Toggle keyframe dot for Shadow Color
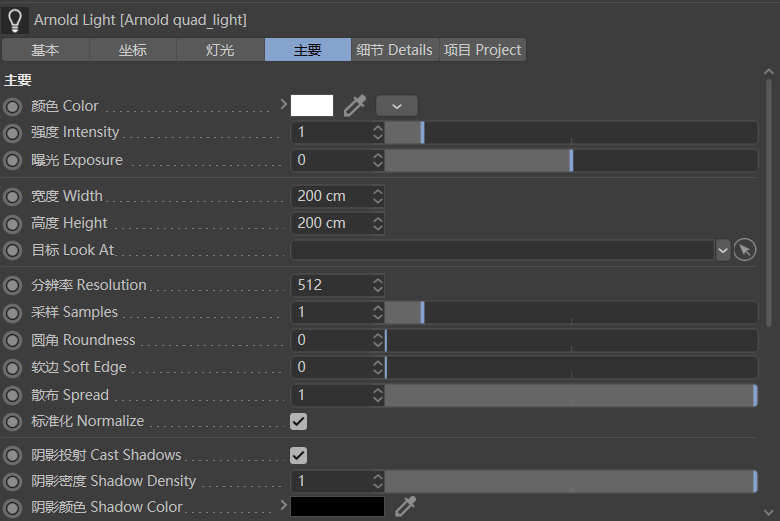Screen dimensions: 780x521 12,508
